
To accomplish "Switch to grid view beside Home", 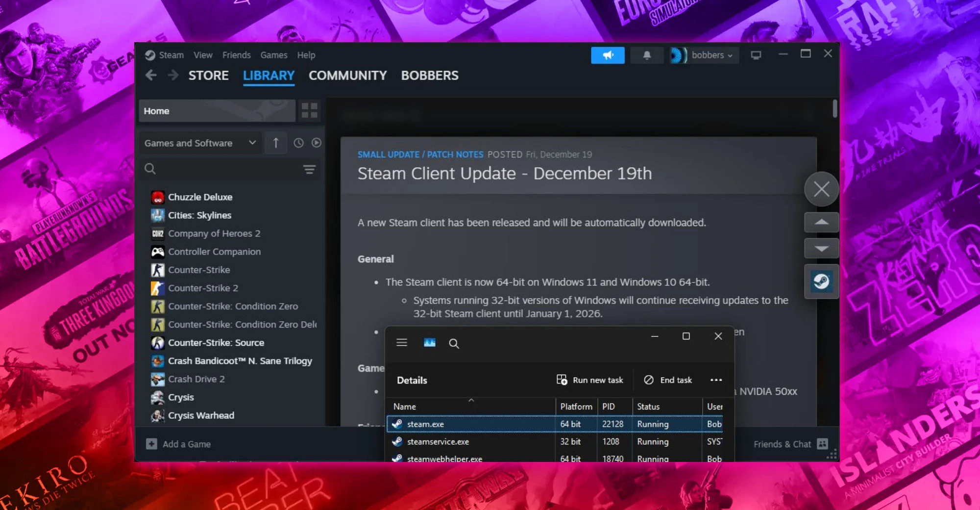I will [x=309, y=111].
